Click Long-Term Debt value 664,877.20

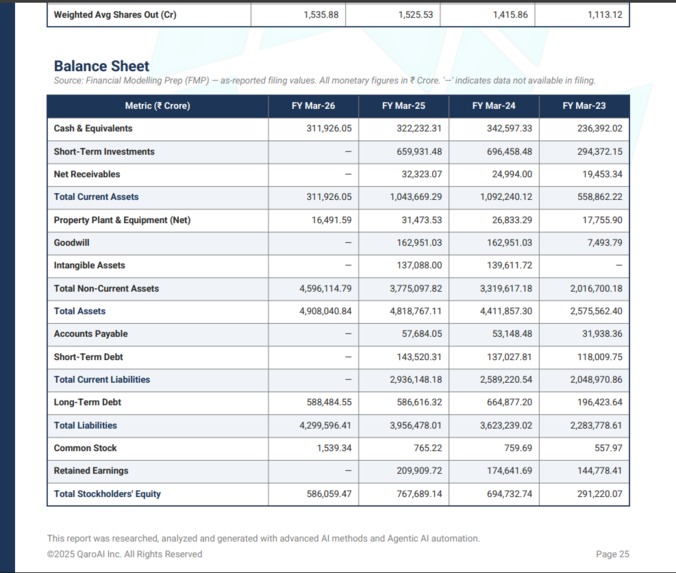[x=510, y=402]
